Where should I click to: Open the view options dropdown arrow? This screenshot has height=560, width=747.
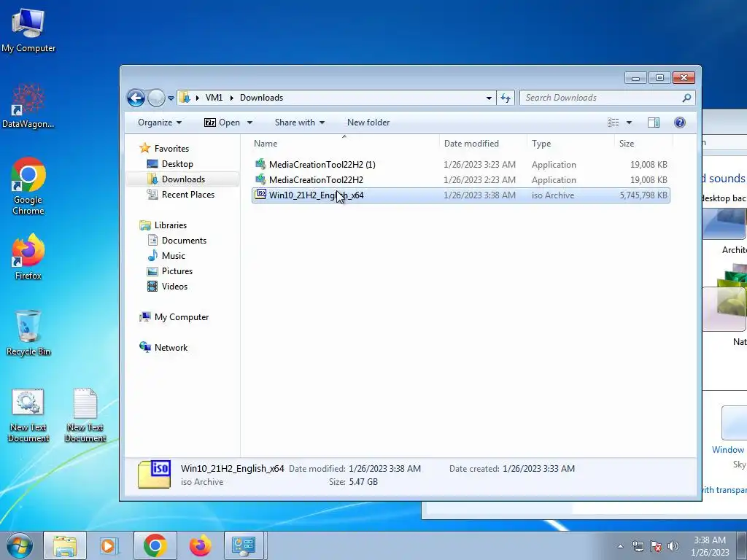629,122
